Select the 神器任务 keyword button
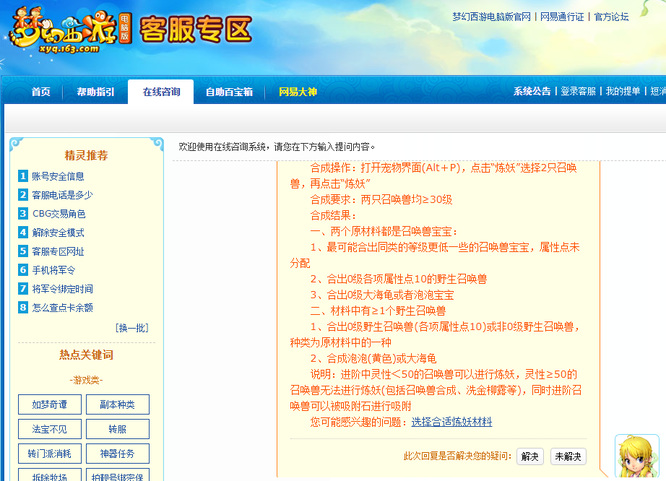Viewport: 666px width, 481px height. click(118, 453)
